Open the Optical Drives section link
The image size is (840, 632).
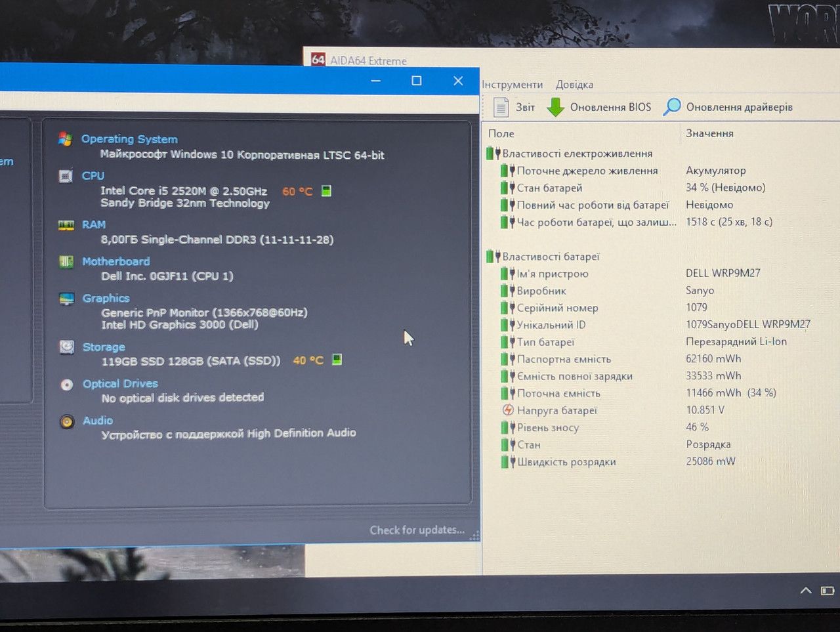[x=120, y=384]
